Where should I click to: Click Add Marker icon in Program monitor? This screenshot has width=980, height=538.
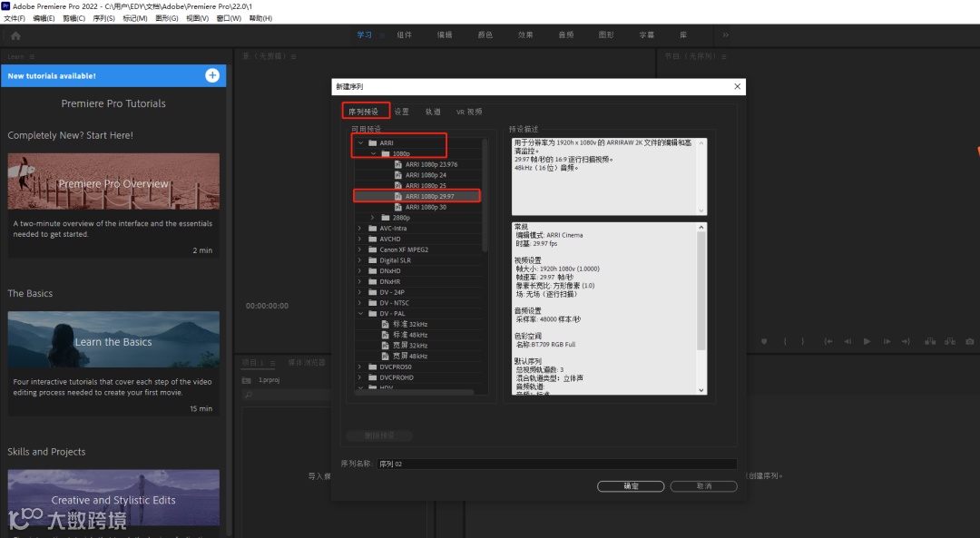coord(764,341)
